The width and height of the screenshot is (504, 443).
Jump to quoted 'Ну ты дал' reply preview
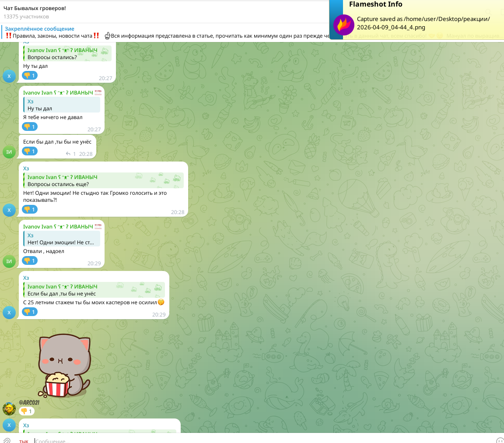61,105
